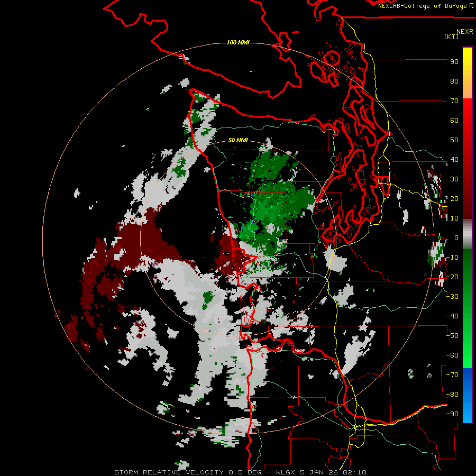Click the -60 knot scale value
This screenshot has width=476, height=476.
[x=452, y=355]
